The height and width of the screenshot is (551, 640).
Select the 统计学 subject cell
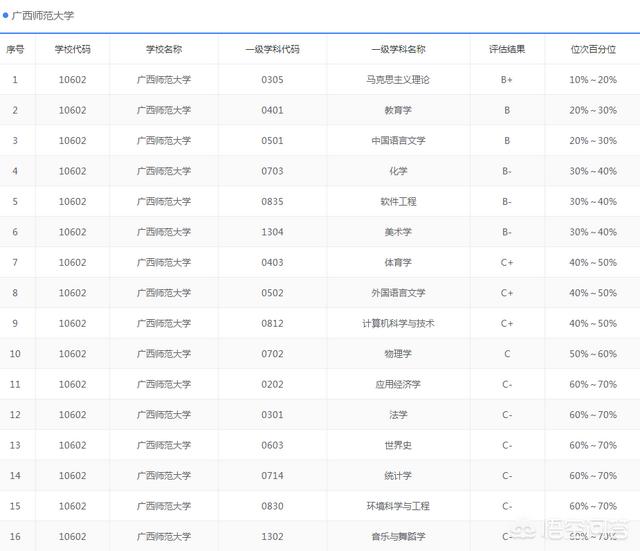(x=398, y=476)
